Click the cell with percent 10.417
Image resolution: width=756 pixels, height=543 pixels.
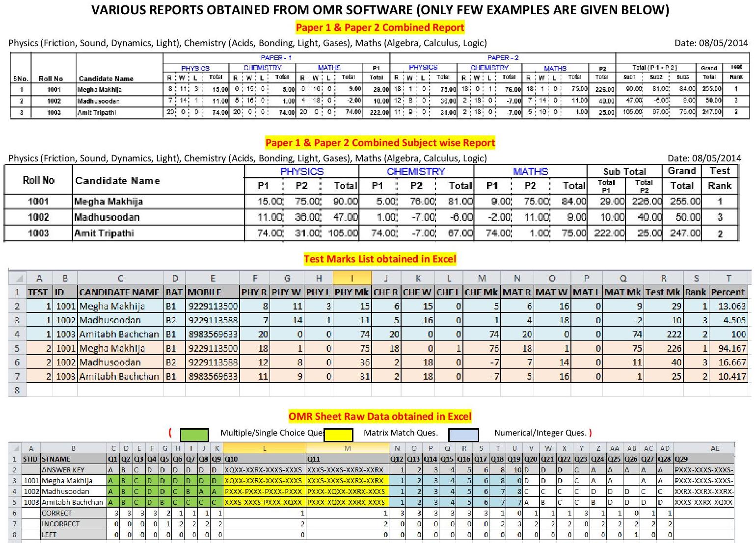point(729,376)
